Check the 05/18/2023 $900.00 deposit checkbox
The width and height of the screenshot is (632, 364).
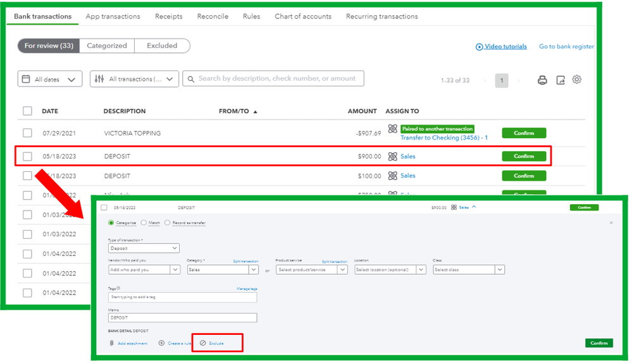pyautogui.click(x=27, y=156)
